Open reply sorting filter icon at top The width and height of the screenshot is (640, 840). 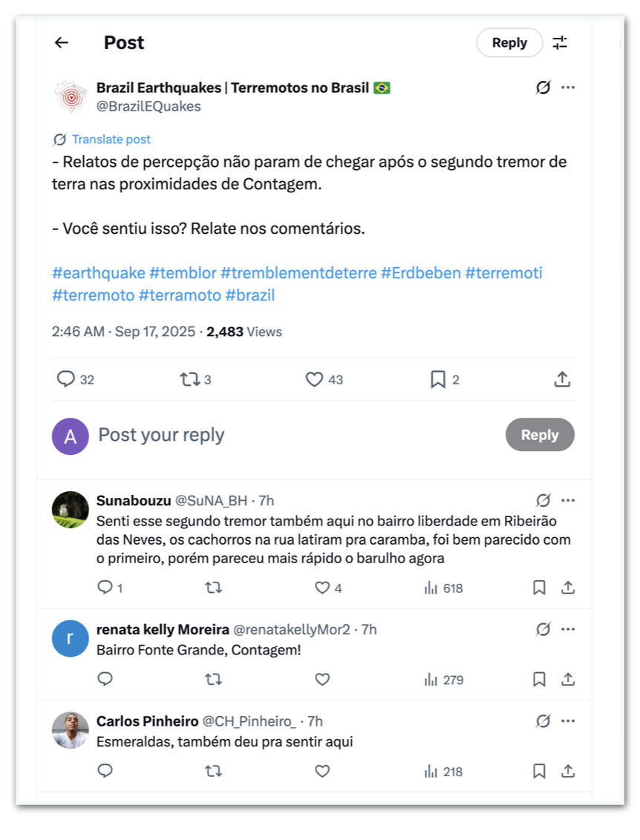click(560, 43)
